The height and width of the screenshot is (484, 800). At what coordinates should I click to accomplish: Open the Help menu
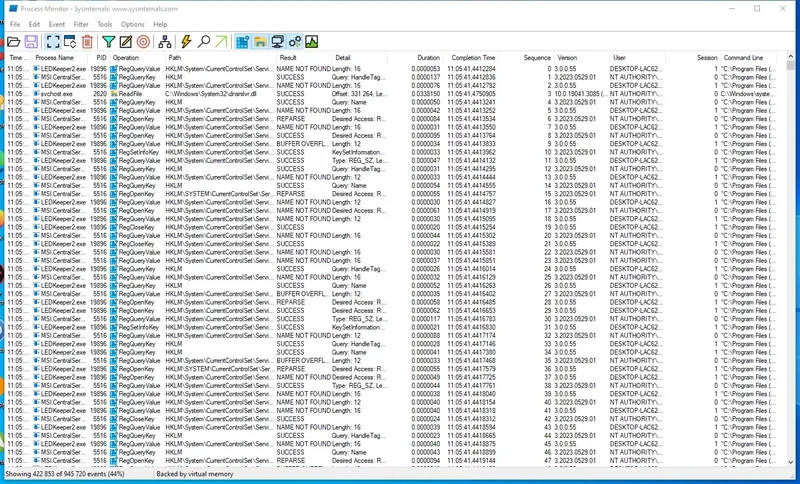[160, 24]
